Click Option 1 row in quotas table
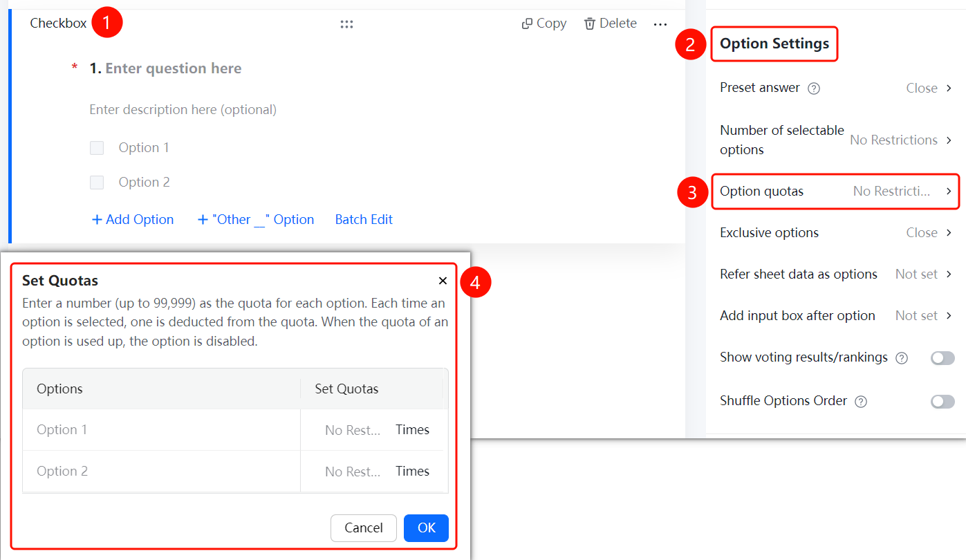 [235, 430]
